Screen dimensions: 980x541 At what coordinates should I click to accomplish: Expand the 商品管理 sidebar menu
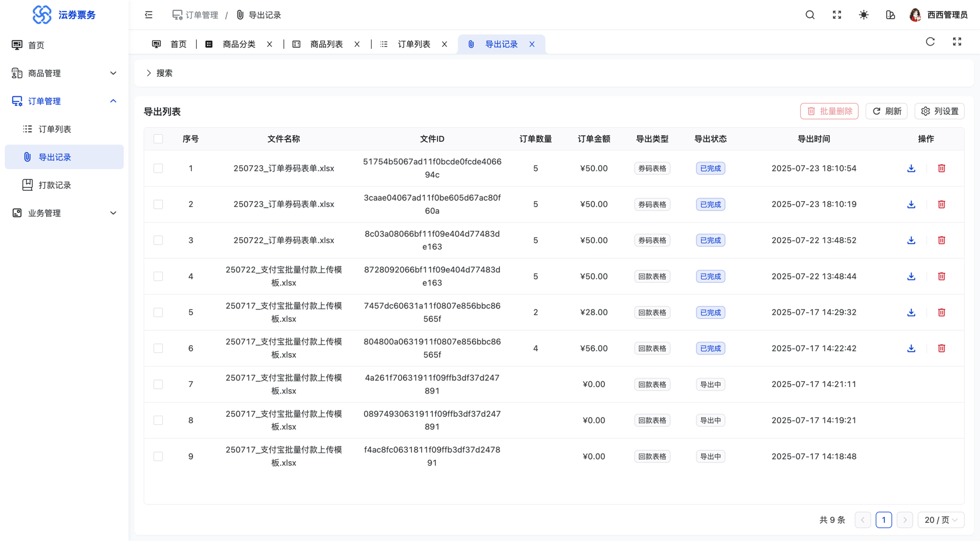point(64,73)
